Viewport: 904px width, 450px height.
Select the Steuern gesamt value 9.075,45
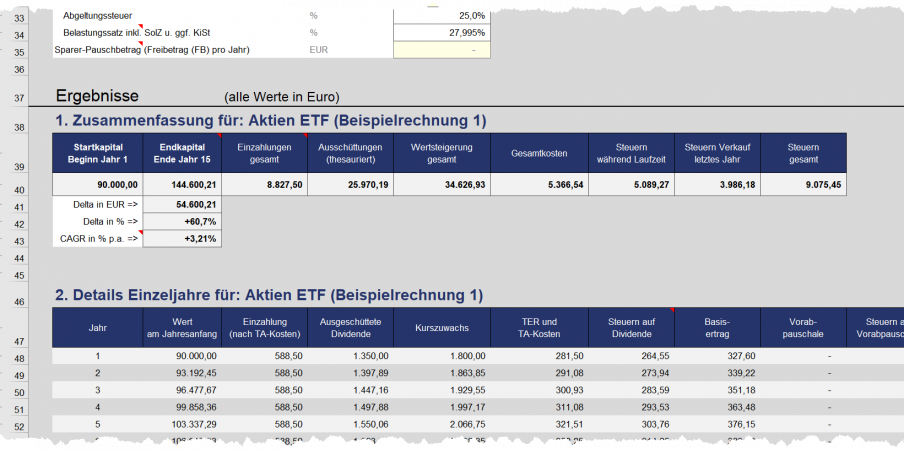point(803,185)
